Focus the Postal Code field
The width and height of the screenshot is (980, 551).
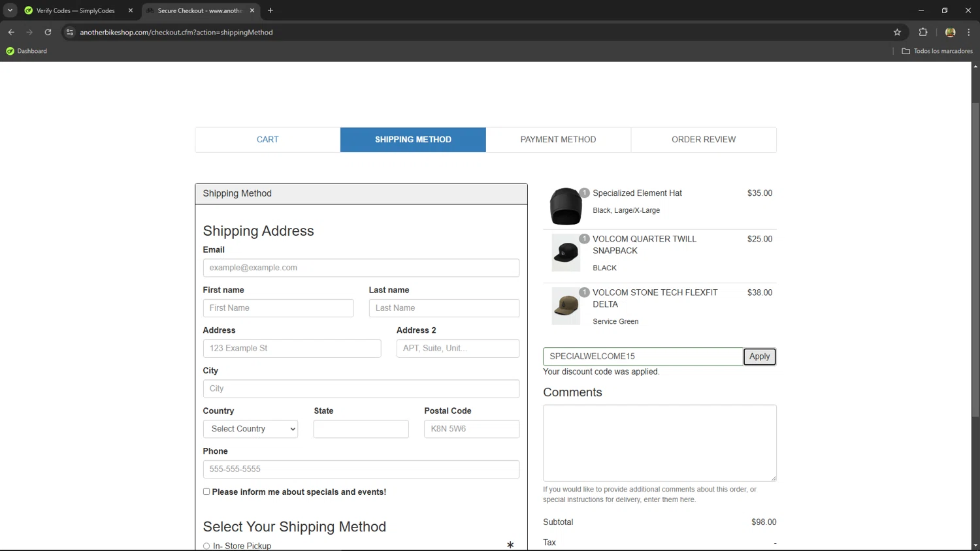[x=472, y=429]
